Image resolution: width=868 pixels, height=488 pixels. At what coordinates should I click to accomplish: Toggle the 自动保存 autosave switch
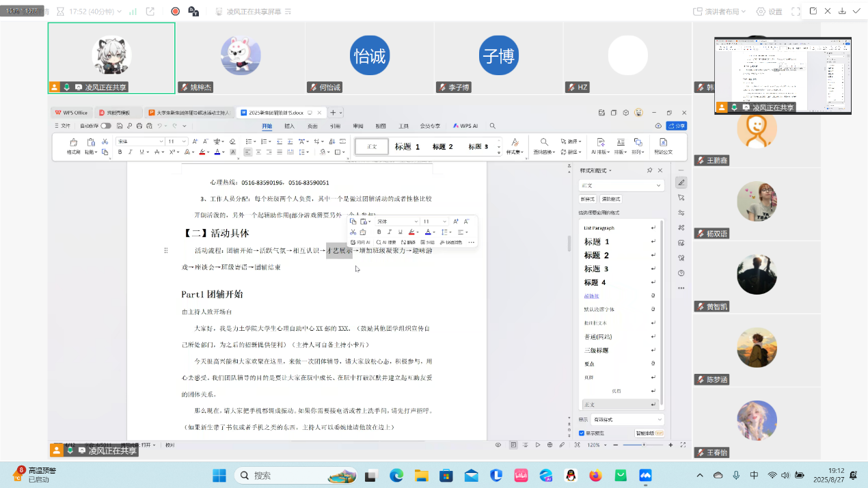(x=105, y=126)
